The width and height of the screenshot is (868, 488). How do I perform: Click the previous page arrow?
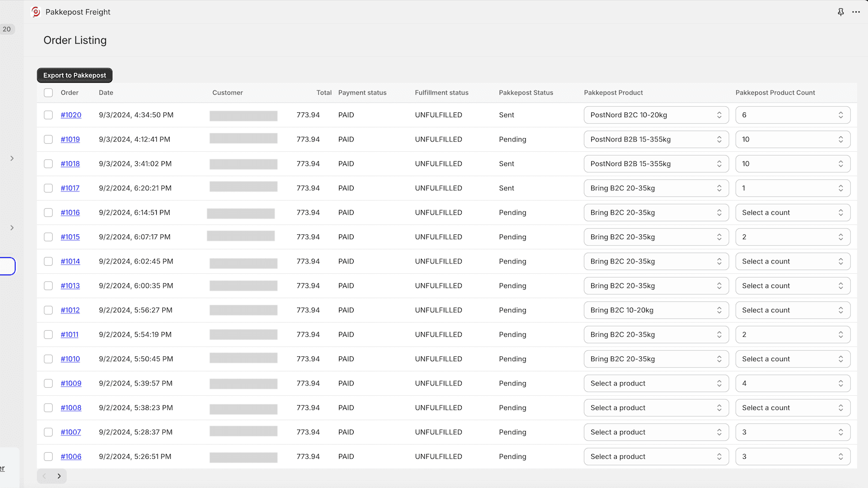tap(44, 476)
